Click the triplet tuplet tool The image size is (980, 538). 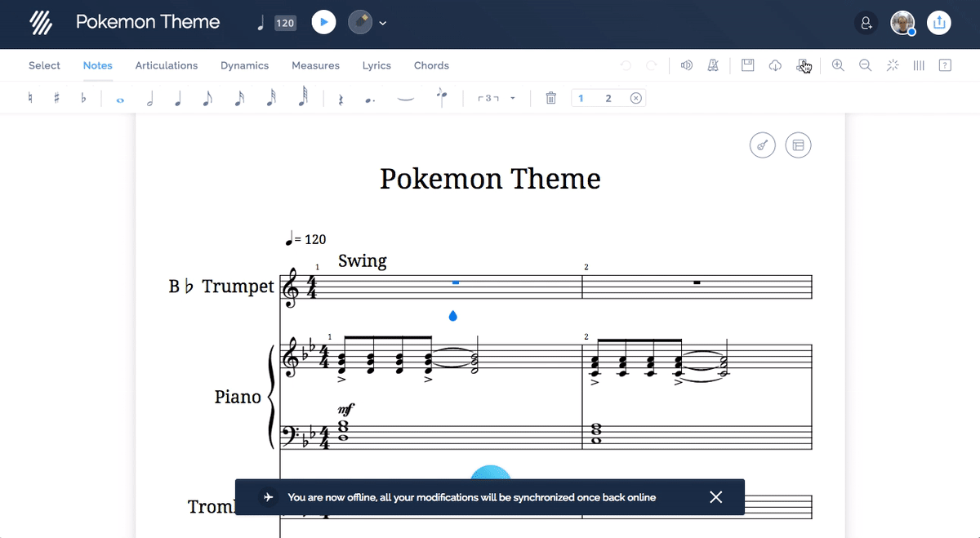tap(488, 98)
